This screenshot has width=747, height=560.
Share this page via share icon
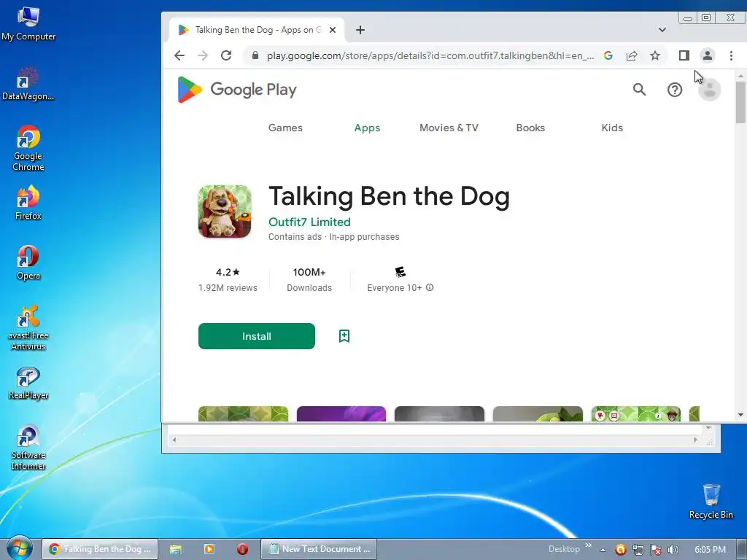[x=632, y=55]
